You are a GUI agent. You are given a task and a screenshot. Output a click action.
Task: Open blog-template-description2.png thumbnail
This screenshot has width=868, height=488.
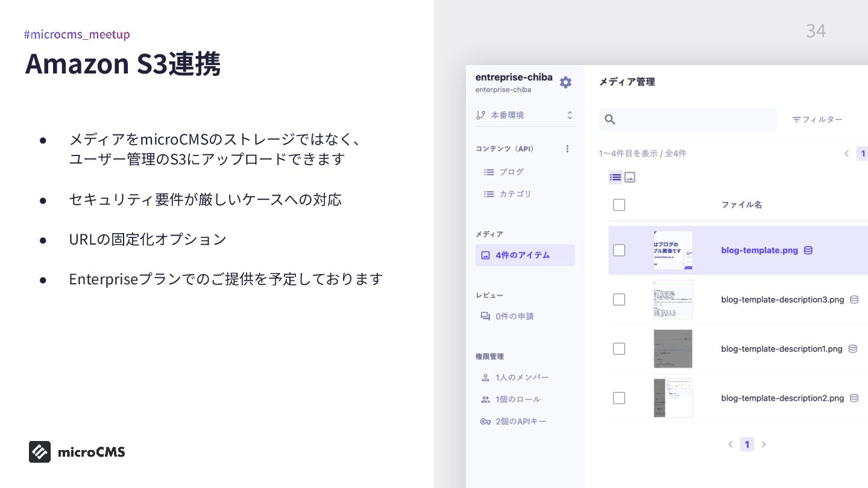click(x=673, y=398)
